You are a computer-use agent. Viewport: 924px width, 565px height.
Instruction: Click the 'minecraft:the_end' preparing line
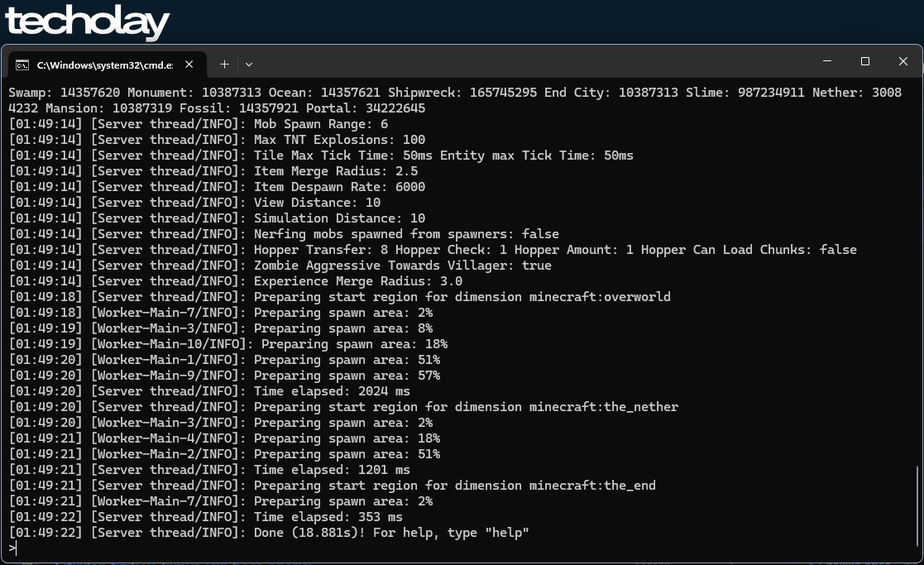tap(332, 486)
